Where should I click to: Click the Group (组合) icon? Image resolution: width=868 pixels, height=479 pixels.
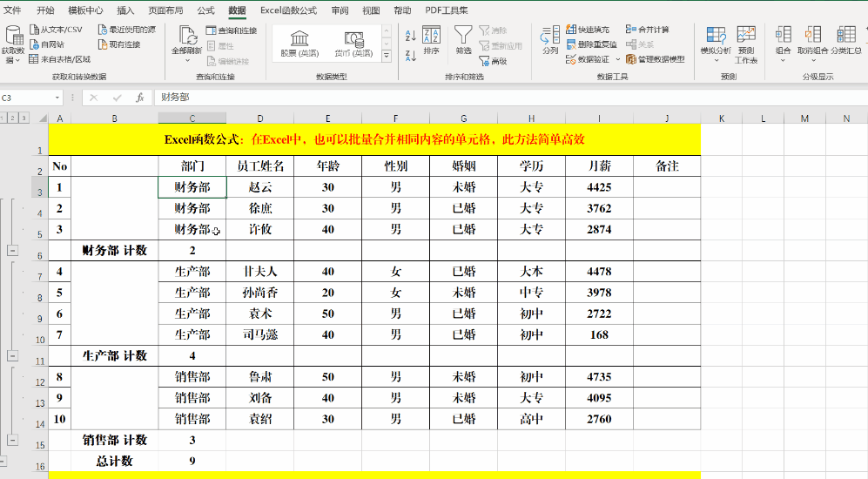783,35
